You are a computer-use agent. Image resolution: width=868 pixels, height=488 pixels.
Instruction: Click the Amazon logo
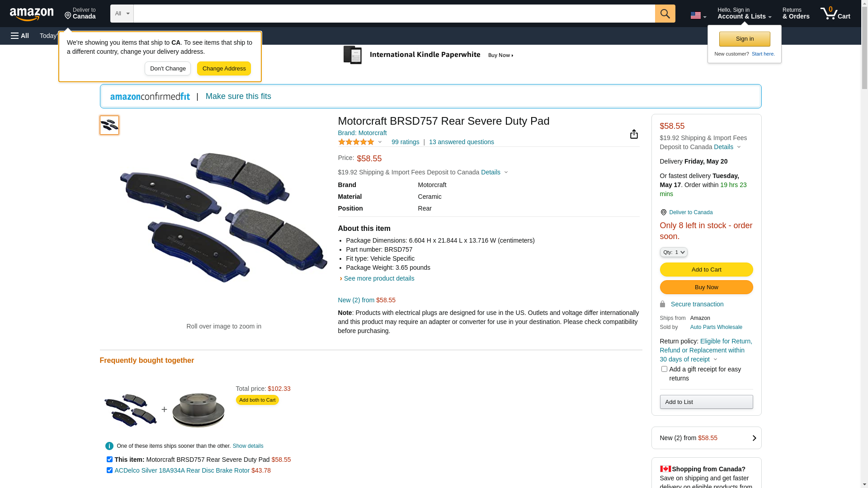coord(32,14)
